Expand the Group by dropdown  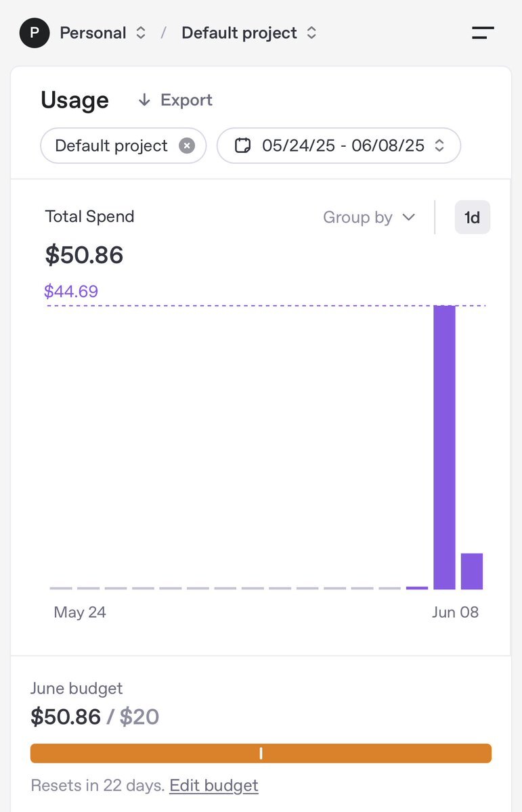(x=368, y=217)
